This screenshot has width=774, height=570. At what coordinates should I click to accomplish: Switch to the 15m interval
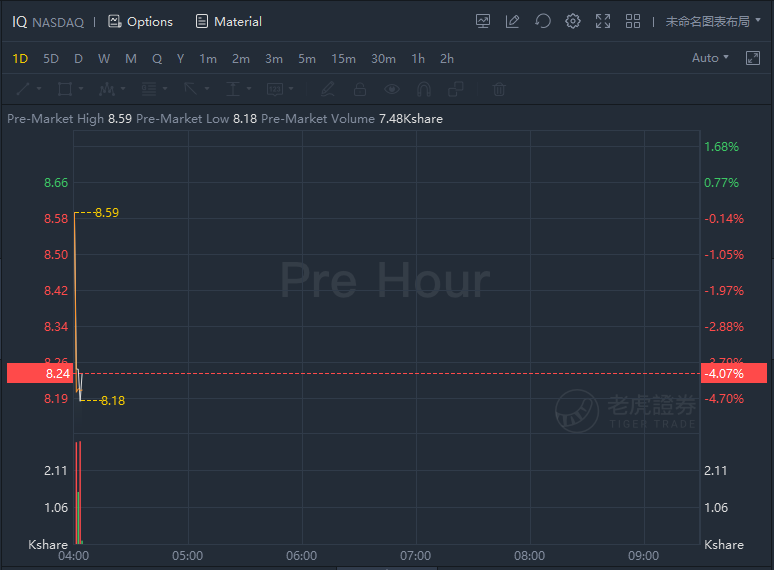pyautogui.click(x=343, y=59)
